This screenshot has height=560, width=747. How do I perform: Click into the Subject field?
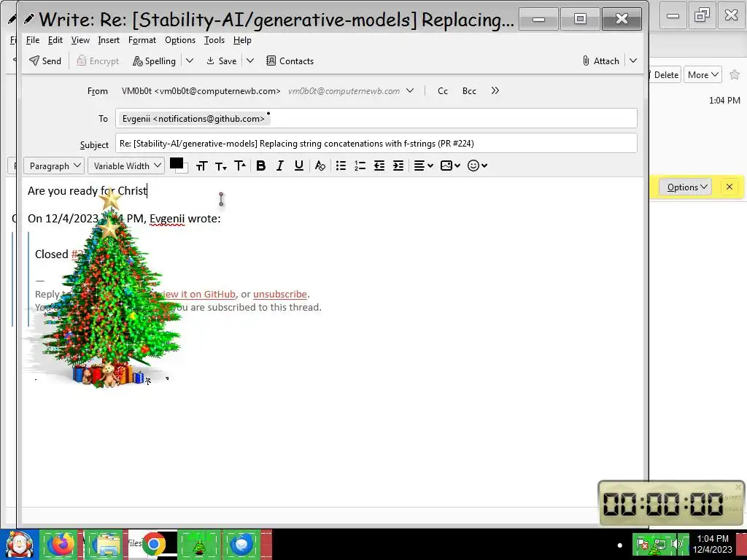pyautogui.click(x=376, y=144)
